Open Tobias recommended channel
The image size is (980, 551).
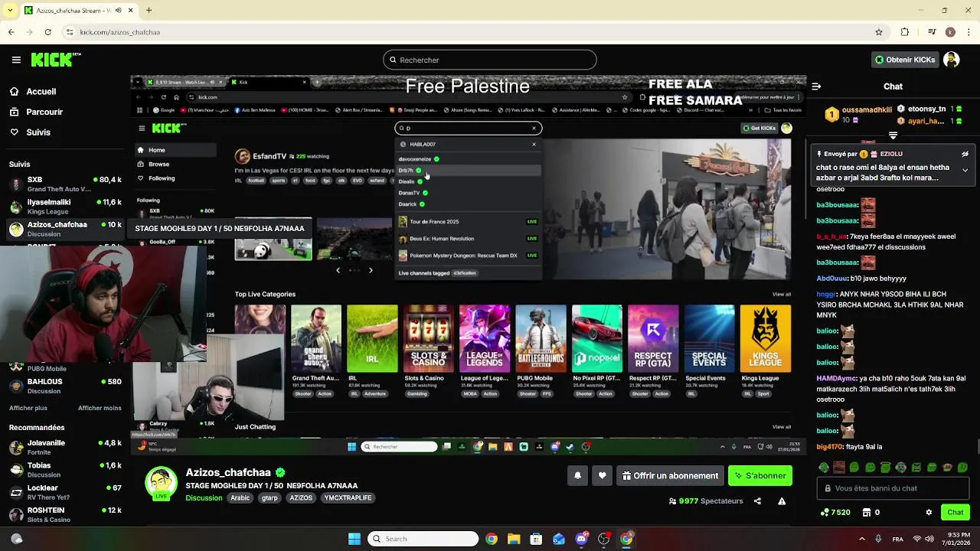click(65, 470)
